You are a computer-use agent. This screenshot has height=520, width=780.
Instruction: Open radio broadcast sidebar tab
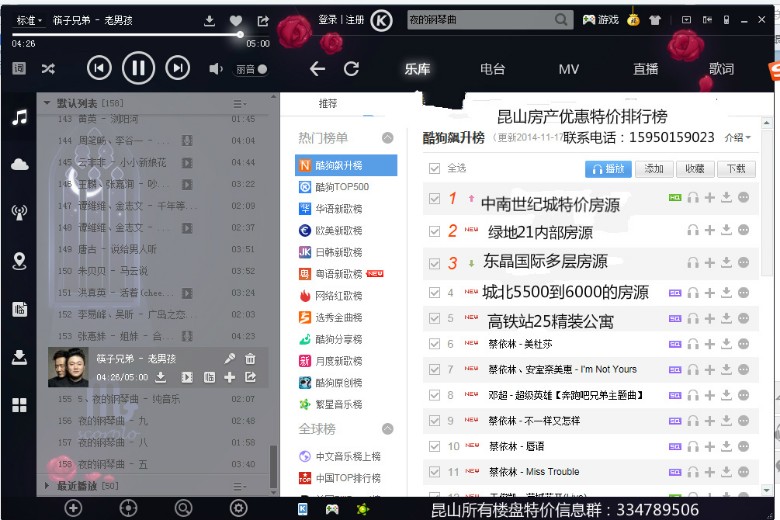point(19,212)
